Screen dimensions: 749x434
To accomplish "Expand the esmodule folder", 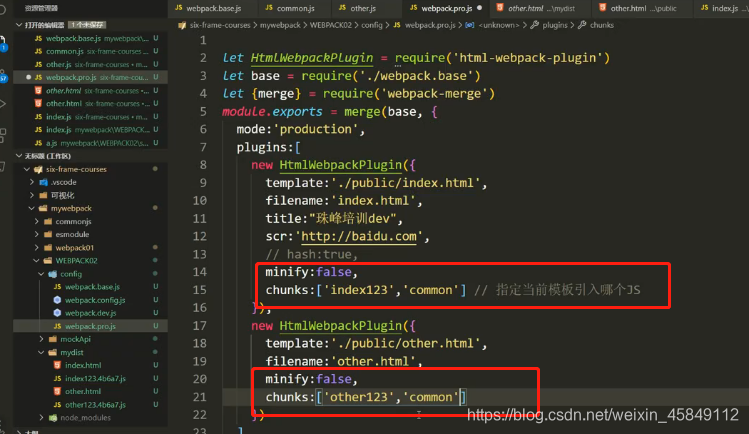I will tap(36, 234).
